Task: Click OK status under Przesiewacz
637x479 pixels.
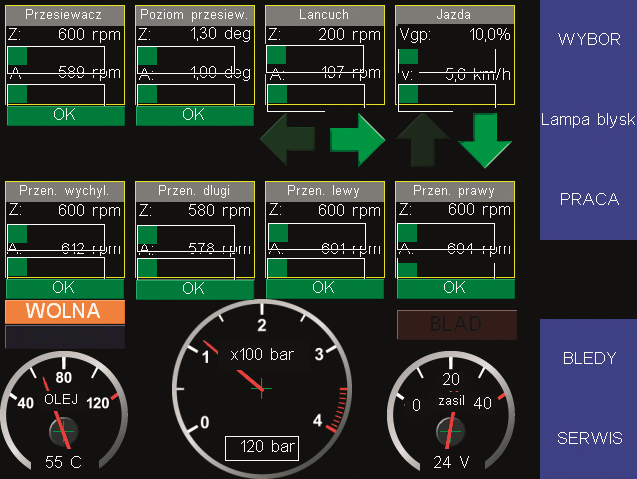Action: 64,115
